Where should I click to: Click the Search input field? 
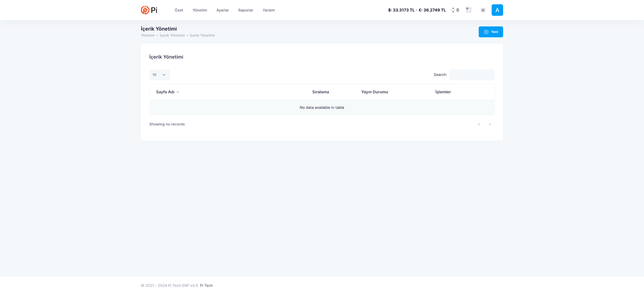[471, 75]
